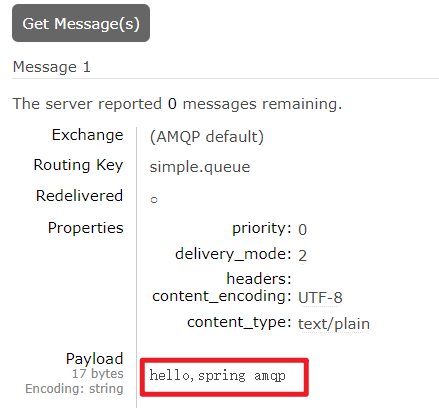The width and height of the screenshot is (439, 408).
Task: Click the Get Message(s) button
Action: (81, 23)
